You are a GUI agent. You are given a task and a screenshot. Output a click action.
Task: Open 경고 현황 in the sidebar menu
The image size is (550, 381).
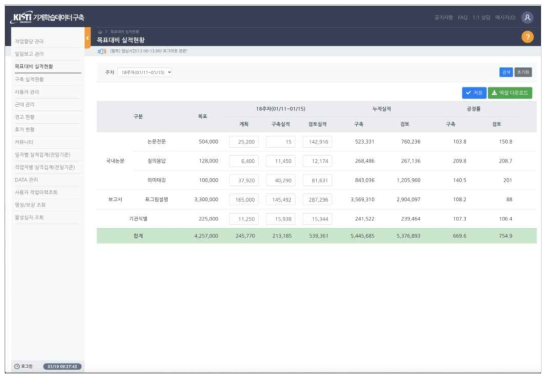pos(25,117)
